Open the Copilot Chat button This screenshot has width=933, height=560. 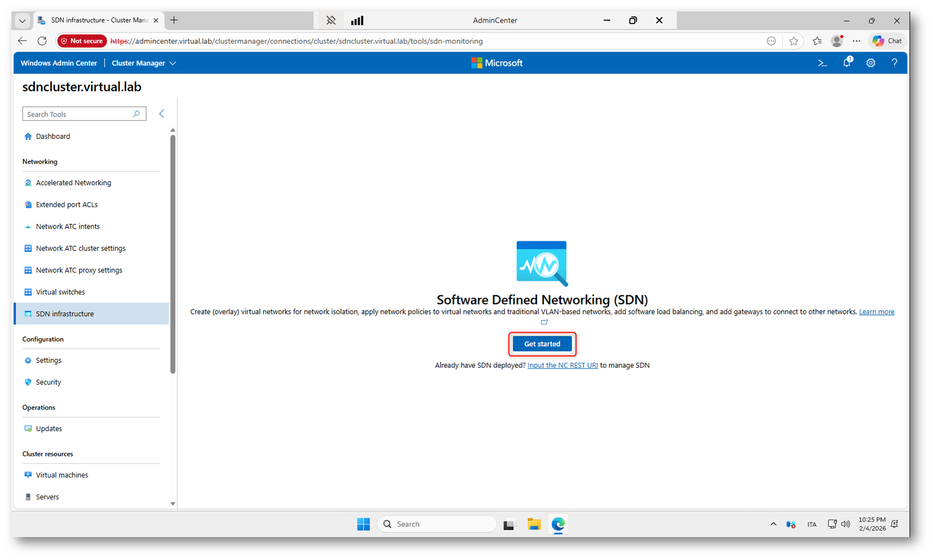[x=887, y=41]
